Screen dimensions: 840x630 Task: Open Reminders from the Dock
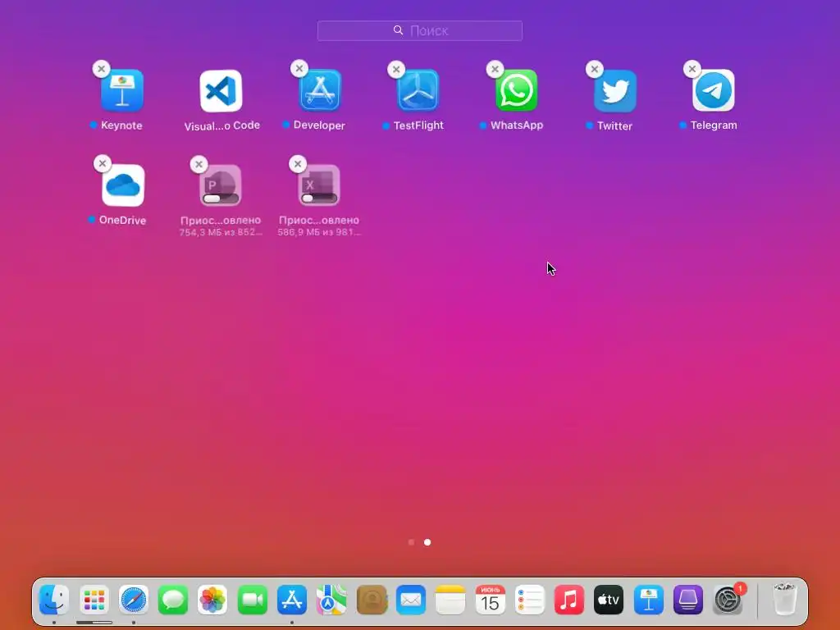(529, 600)
